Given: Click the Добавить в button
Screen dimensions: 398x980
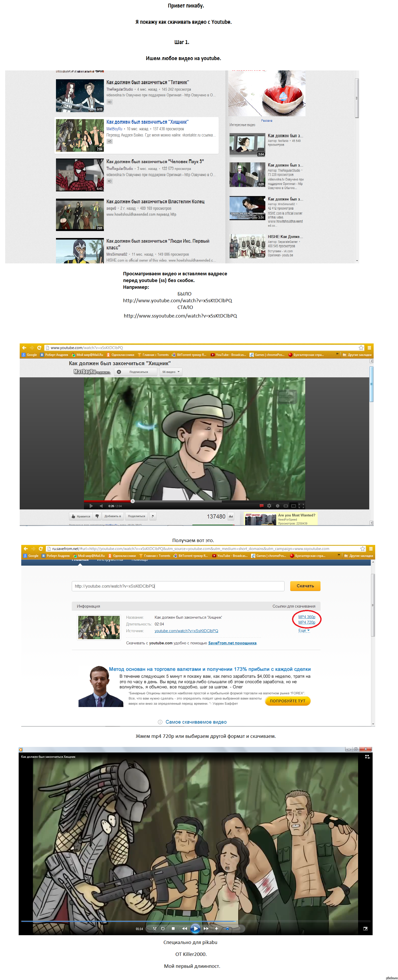Looking at the screenshot, I should [113, 516].
